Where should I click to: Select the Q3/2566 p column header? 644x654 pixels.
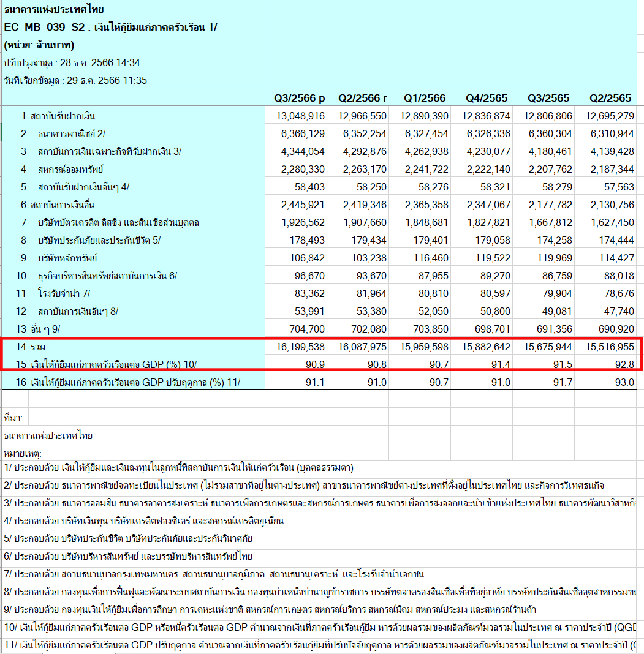coord(299,98)
